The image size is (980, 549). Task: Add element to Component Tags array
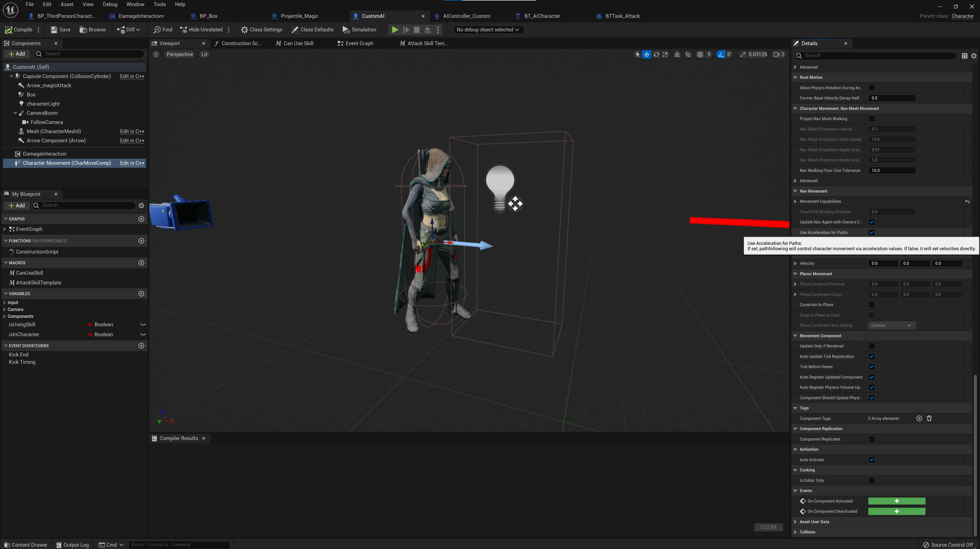[x=919, y=419]
